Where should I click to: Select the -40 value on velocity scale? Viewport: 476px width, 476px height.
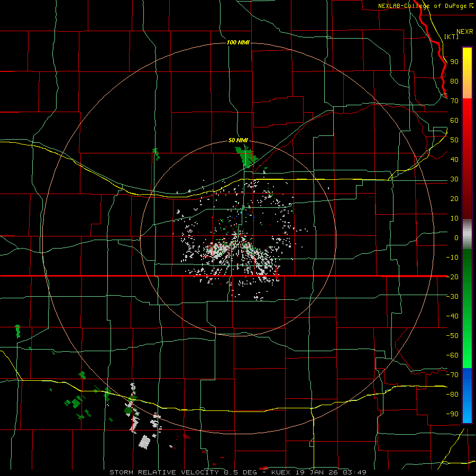(x=452, y=316)
